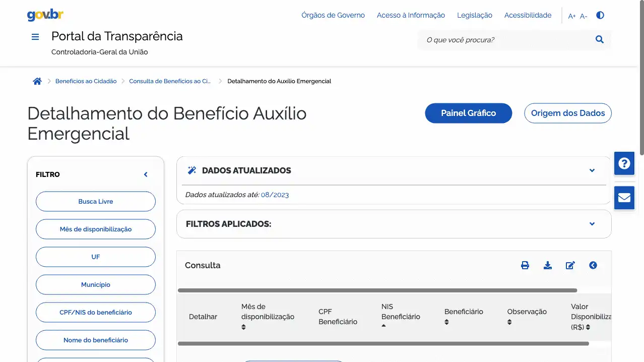Viewport: 644px width, 362px height.
Task: Click the help question mark button
Action: point(624,163)
